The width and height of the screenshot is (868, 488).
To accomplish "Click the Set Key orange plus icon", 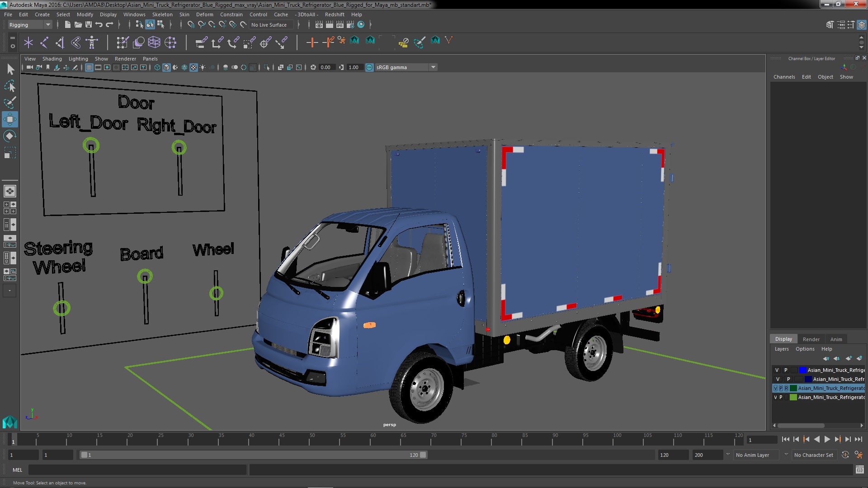I will tap(311, 42).
